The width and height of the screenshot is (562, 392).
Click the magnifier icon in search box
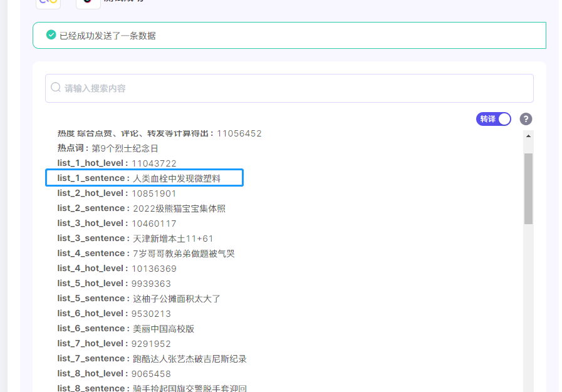pyautogui.click(x=56, y=87)
